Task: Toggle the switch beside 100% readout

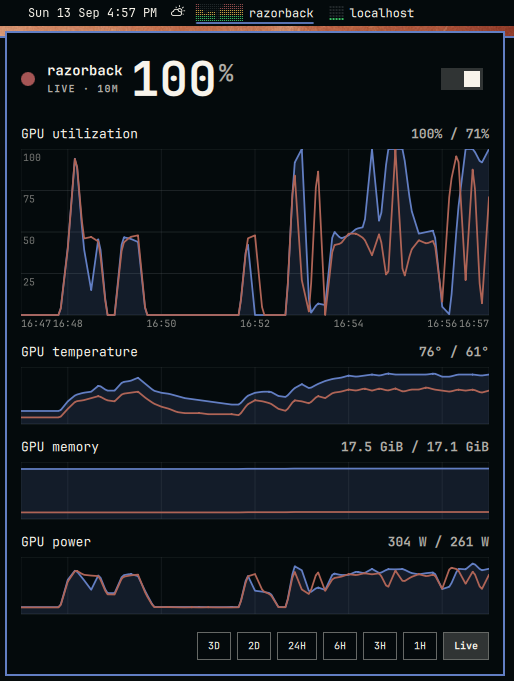Action: tap(461, 79)
